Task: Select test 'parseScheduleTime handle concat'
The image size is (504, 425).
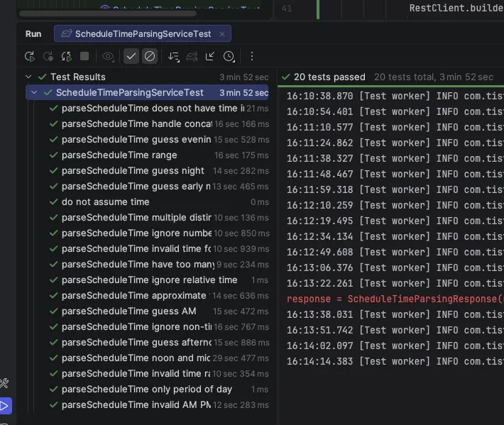Action: point(160,124)
